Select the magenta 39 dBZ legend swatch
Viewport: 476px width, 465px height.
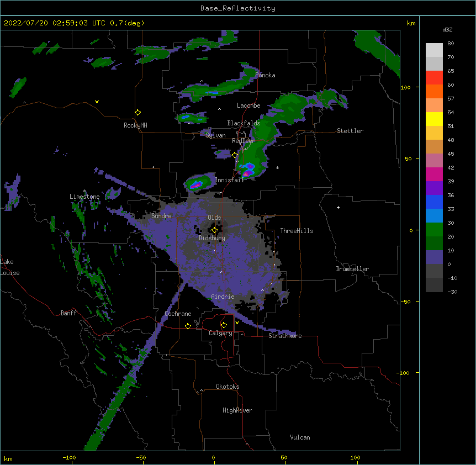[x=434, y=174]
